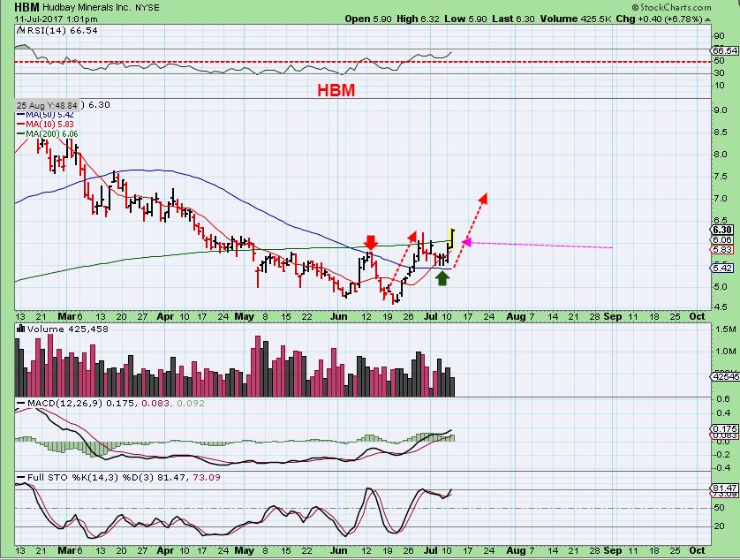Image resolution: width=740 pixels, height=560 pixels.
Task: Click the 8.0 price axis label
Action: pyautogui.click(x=721, y=154)
